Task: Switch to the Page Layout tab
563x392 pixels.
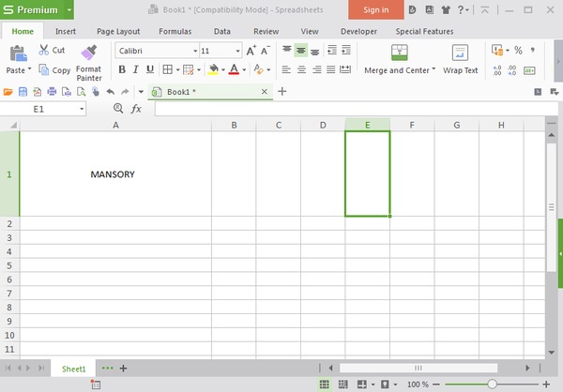Action: tap(118, 31)
